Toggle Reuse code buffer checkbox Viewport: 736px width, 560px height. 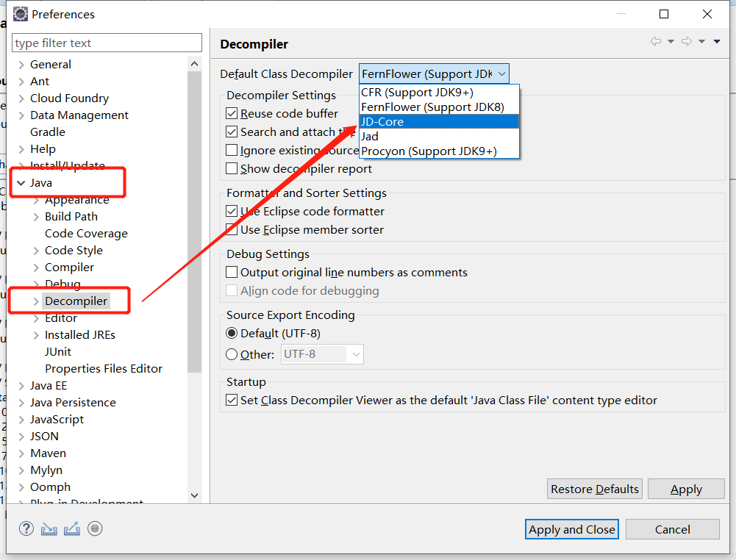[232, 113]
